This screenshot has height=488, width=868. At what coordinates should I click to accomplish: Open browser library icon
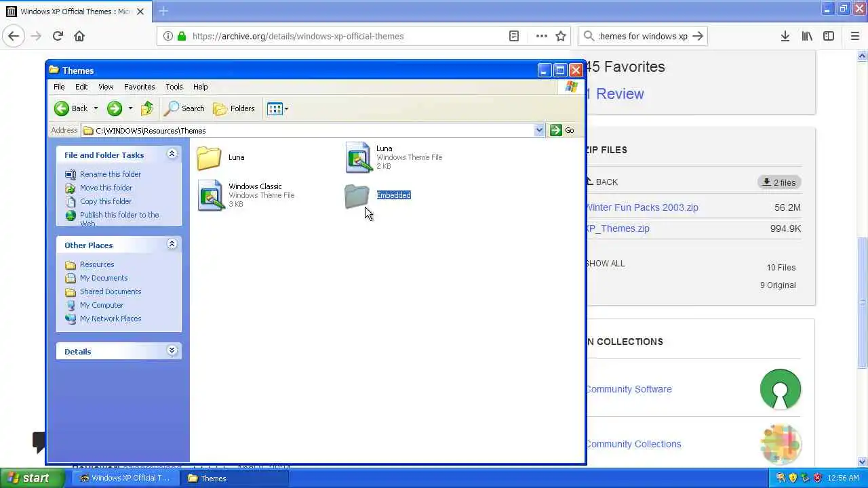pyautogui.click(x=807, y=36)
